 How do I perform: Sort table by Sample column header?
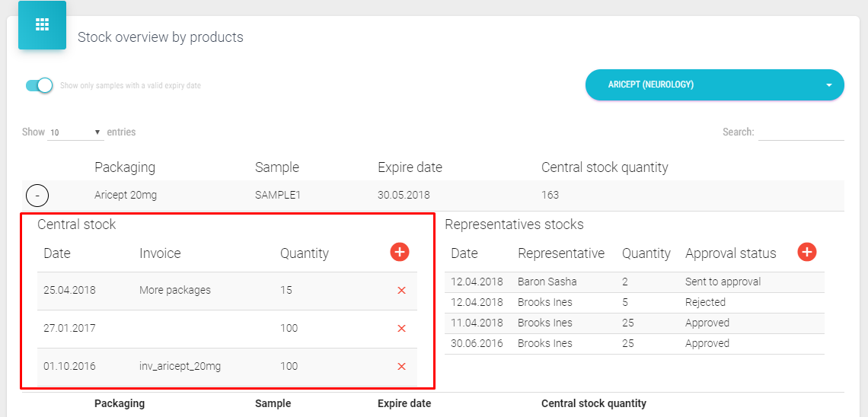277,167
